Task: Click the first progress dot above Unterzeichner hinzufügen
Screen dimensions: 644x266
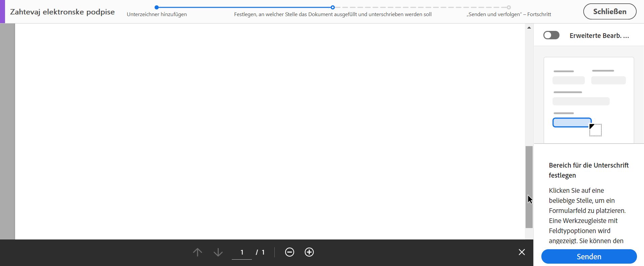Action: [x=157, y=7]
